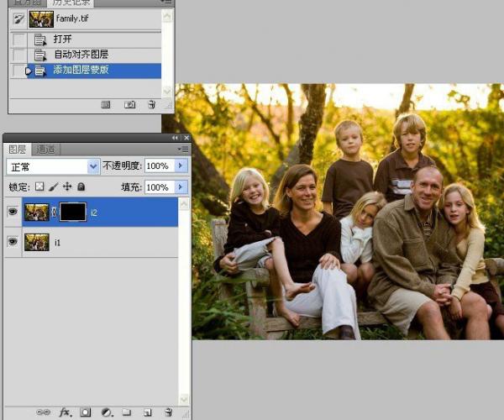
Task: Select the image thumbnail of layer i1
Action: (x=37, y=242)
